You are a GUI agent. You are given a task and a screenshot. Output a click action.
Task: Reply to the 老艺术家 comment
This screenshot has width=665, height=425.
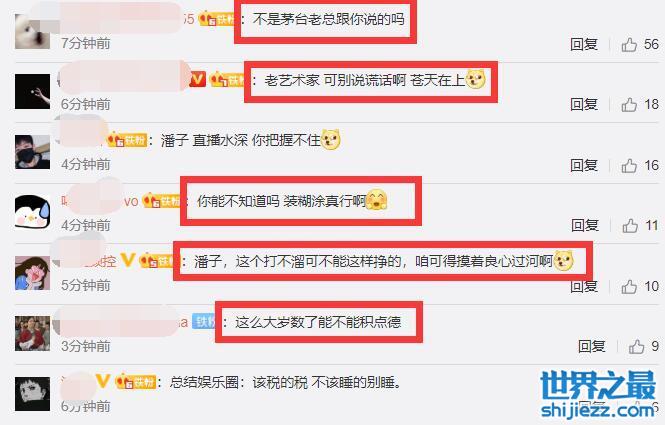pyautogui.click(x=584, y=104)
